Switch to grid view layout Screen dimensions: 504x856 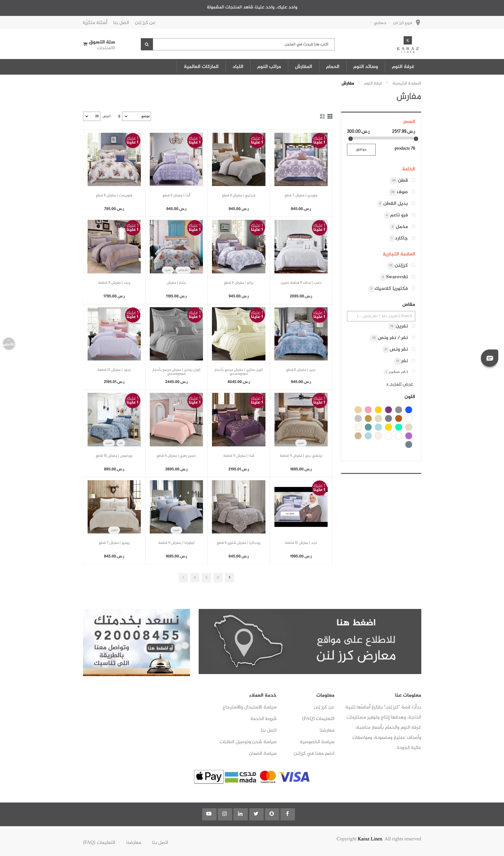point(330,116)
